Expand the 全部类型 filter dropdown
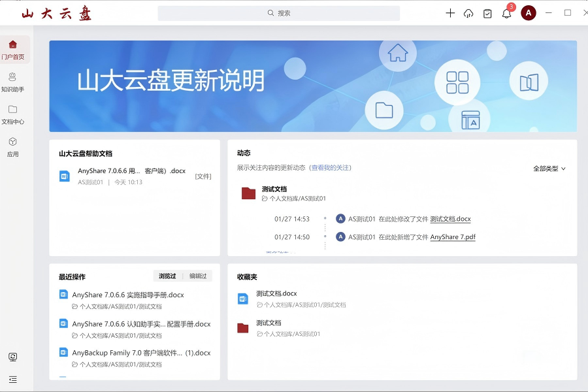Image resolution: width=588 pixels, height=392 pixels. (x=549, y=169)
